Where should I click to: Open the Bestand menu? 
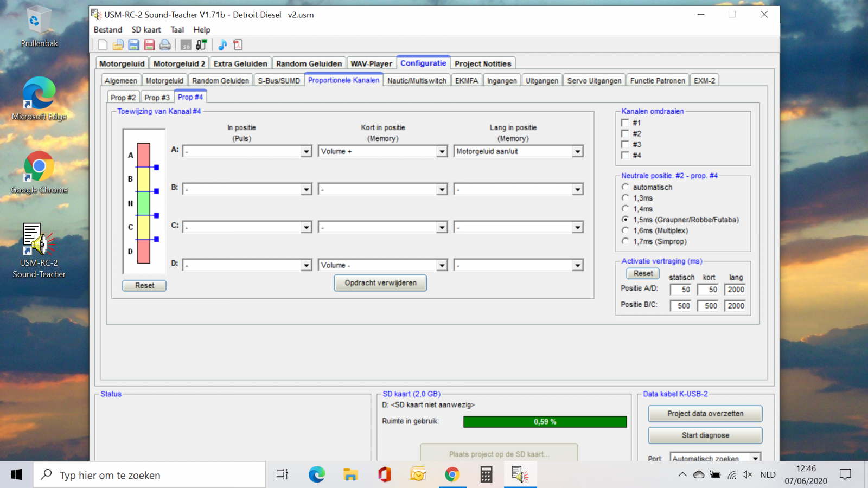tap(108, 30)
